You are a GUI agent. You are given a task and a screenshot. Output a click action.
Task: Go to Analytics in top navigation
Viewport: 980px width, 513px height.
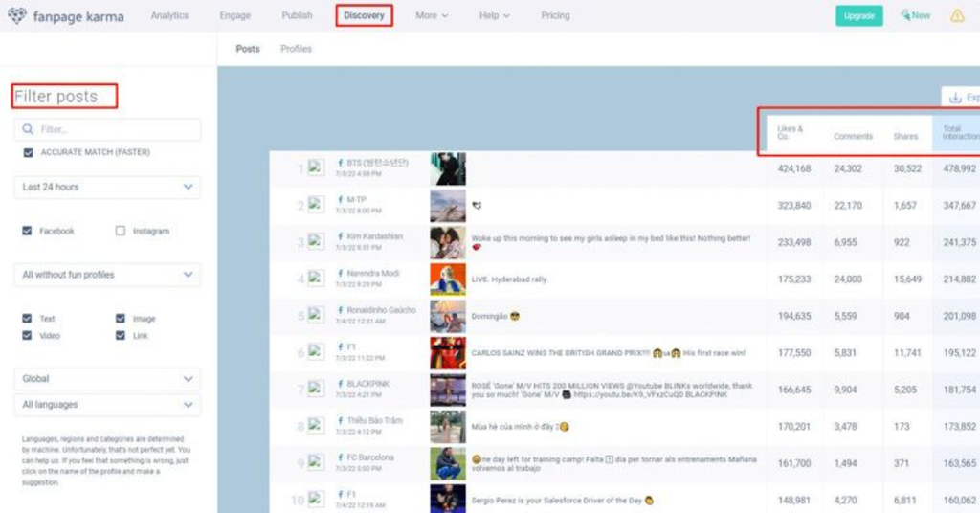(x=169, y=15)
